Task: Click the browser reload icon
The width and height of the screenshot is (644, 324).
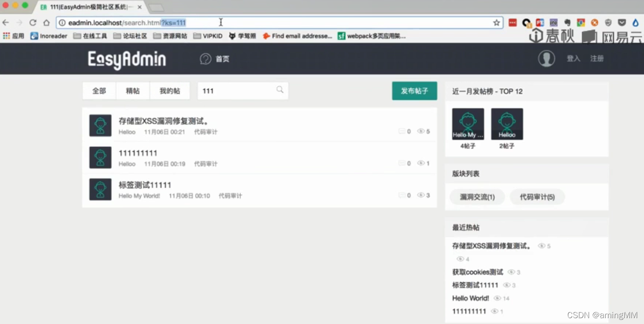Action: [32, 22]
